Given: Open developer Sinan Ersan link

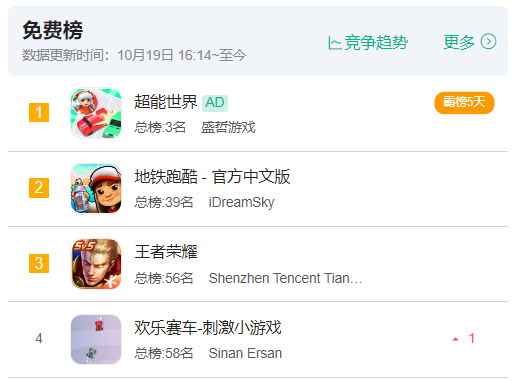Looking at the screenshot, I should pos(245,353).
